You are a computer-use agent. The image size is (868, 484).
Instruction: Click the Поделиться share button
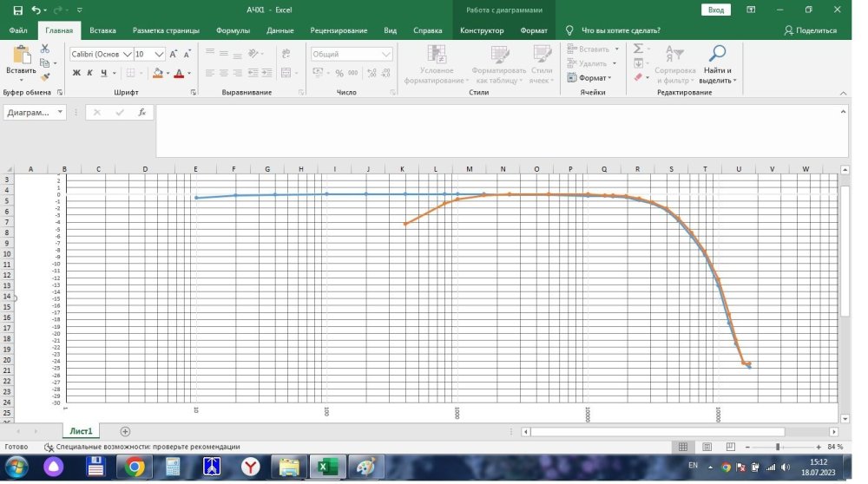811,30
